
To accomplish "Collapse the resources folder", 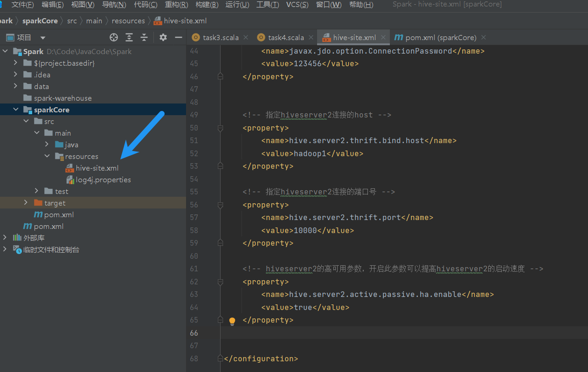I will pos(47,156).
